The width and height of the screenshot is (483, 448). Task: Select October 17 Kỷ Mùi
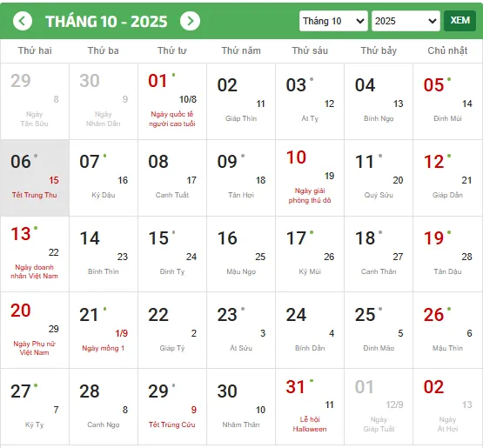click(x=310, y=254)
